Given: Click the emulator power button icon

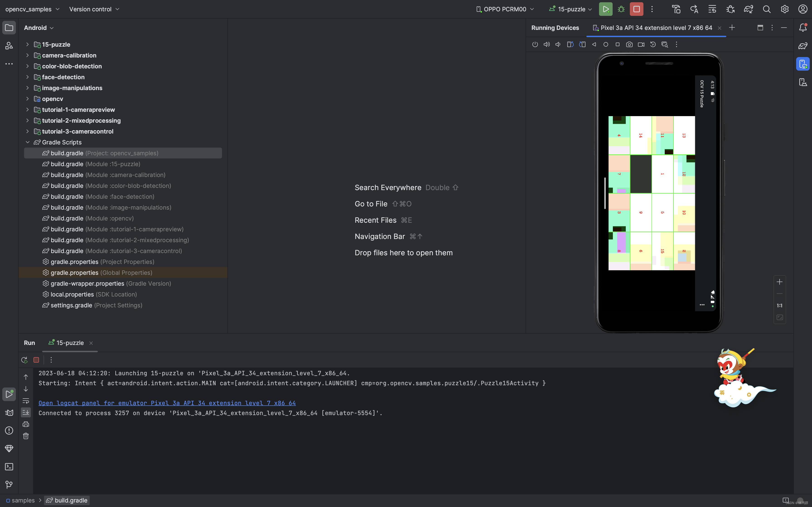Looking at the screenshot, I should click(x=535, y=44).
